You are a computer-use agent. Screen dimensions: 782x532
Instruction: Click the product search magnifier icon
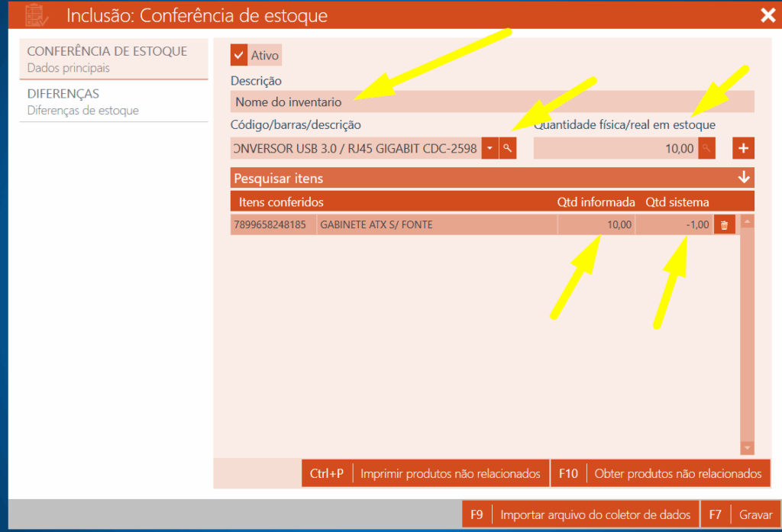point(508,148)
